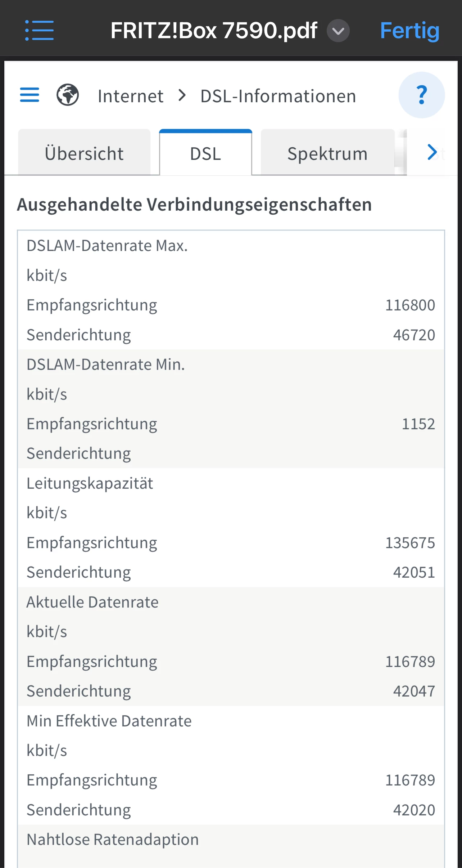
Task: Expand the FRITZ!Box 7590.pdf title dropdown
Action: (x=338, y=31)
